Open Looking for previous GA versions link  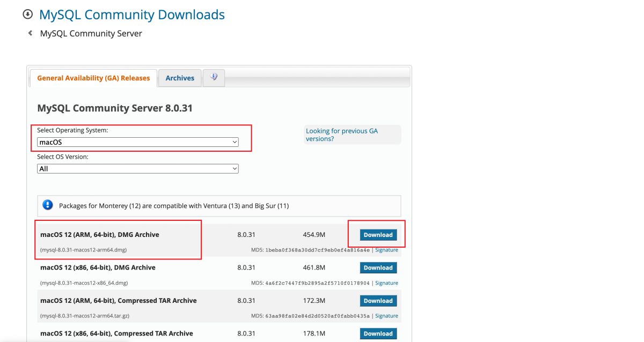(342, 135)
